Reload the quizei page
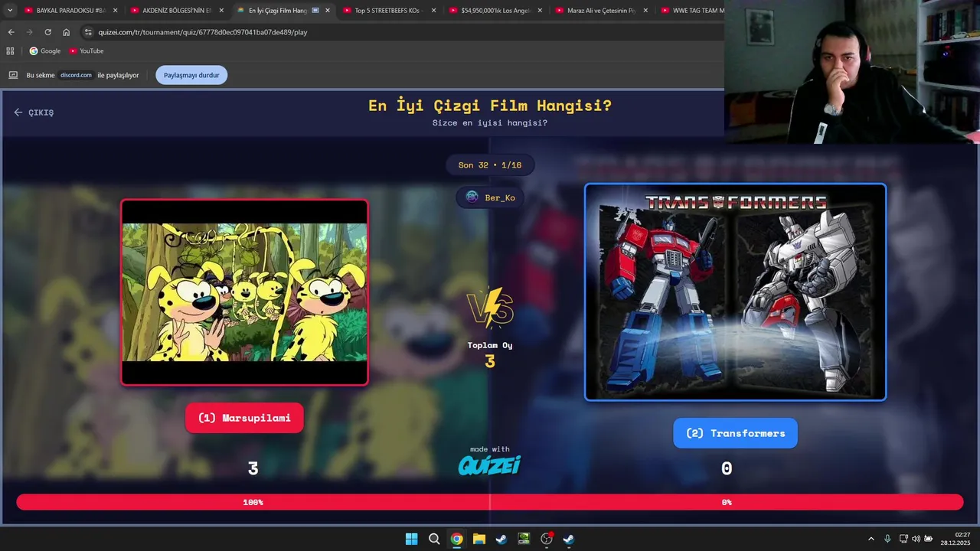The image size is (980, 551). (x=47, y=32)
